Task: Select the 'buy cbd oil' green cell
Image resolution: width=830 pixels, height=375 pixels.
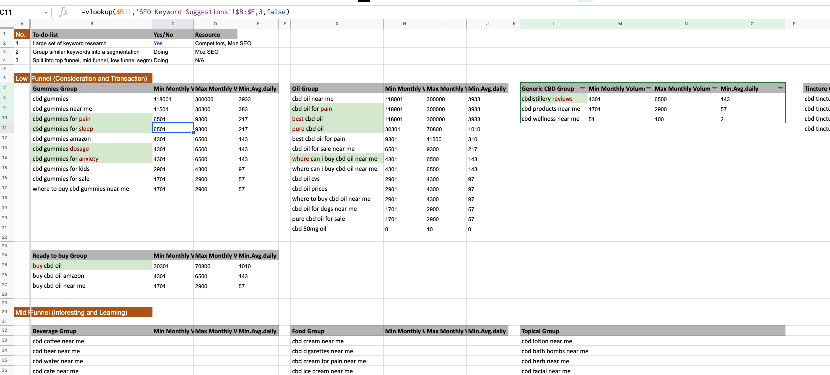Action: [x=91, y=265]
